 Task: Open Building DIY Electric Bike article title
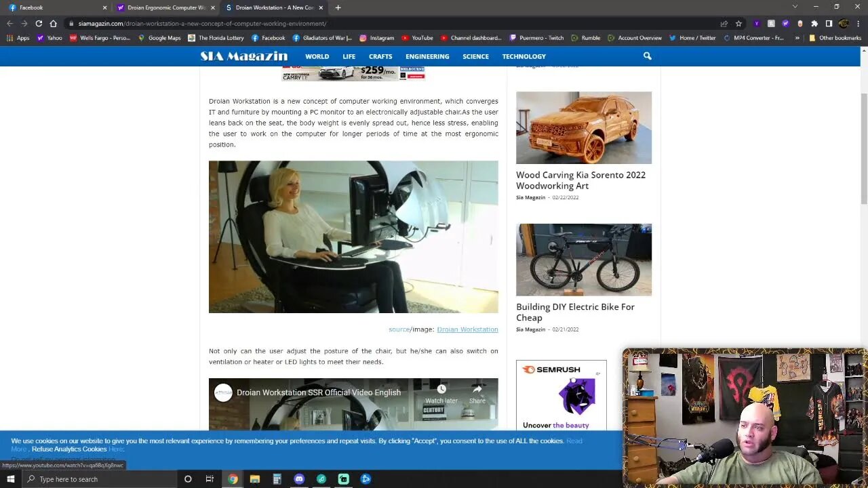575,312
